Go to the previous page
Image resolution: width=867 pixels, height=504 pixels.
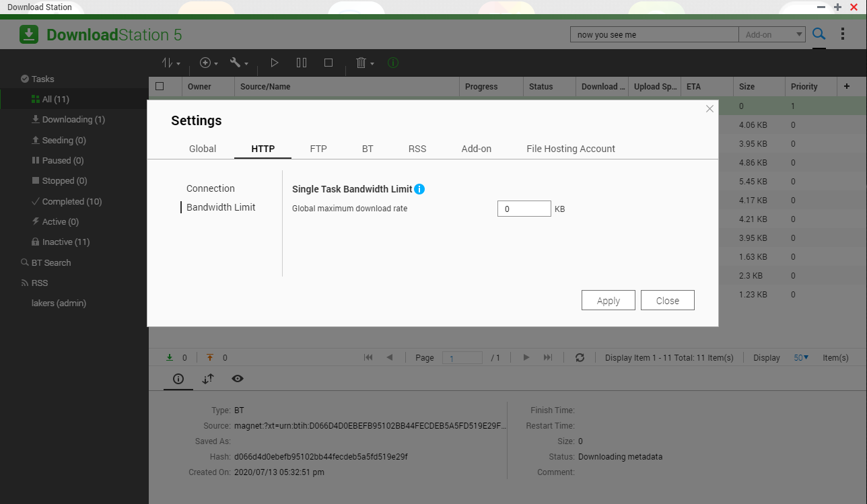390,357
